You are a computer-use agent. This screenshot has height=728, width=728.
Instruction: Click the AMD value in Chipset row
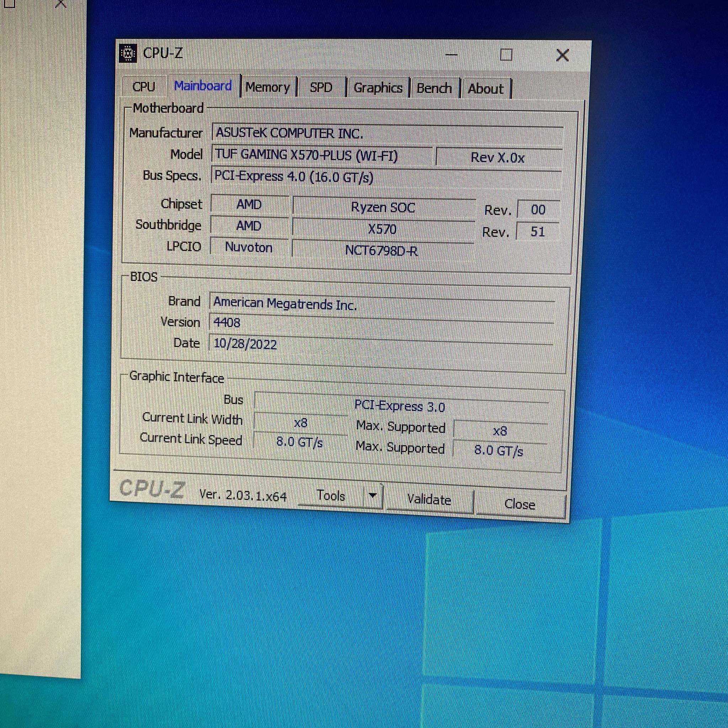[x=249, y=205]
